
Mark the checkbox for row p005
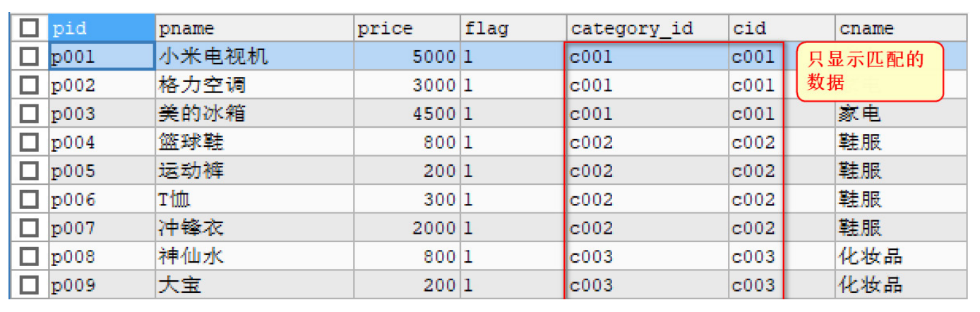point(29,171)
